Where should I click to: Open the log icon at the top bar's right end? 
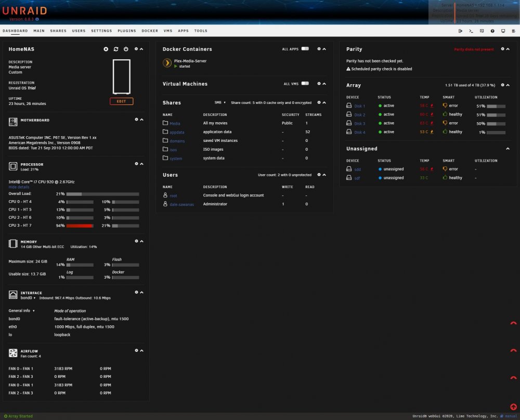513,31
